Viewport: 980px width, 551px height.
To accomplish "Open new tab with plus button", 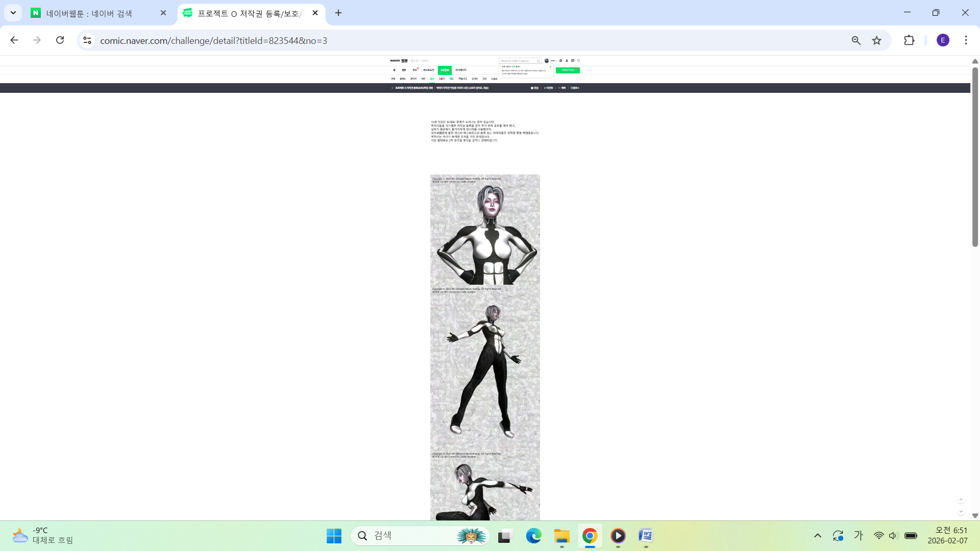I will pyautogui.click(x=338, y=13).
